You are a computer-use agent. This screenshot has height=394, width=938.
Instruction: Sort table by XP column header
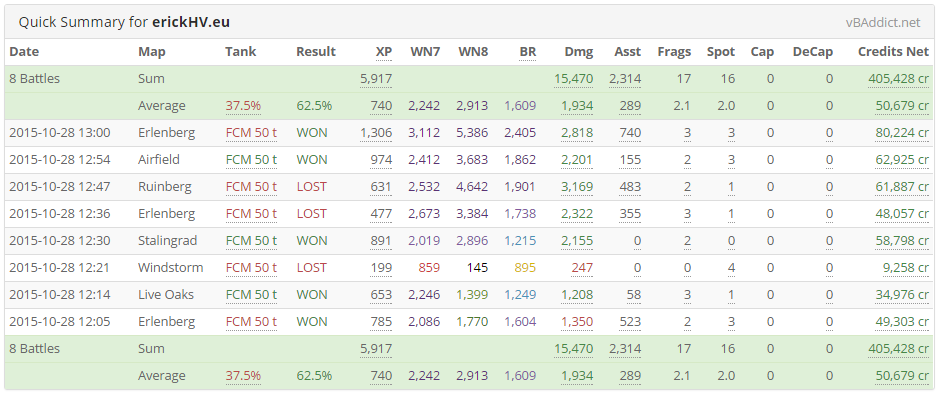click(383, 52)
